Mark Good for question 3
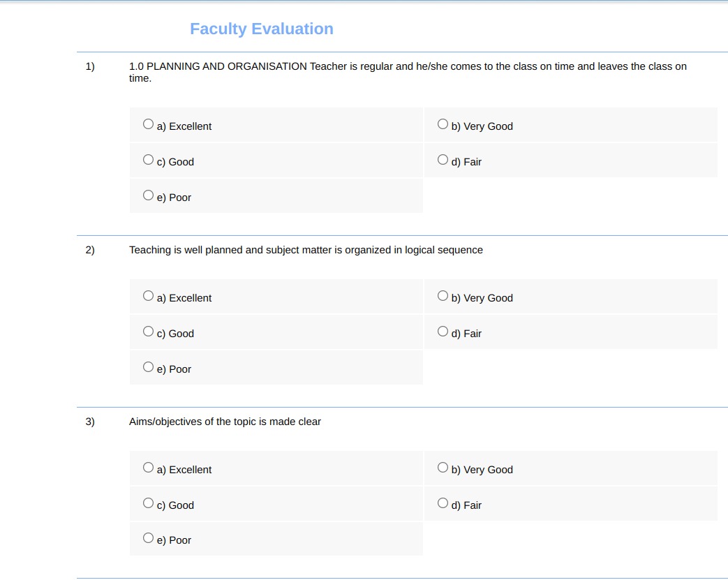Image resolution: width=728 pixels, height=580 pixels. point(148,503)
